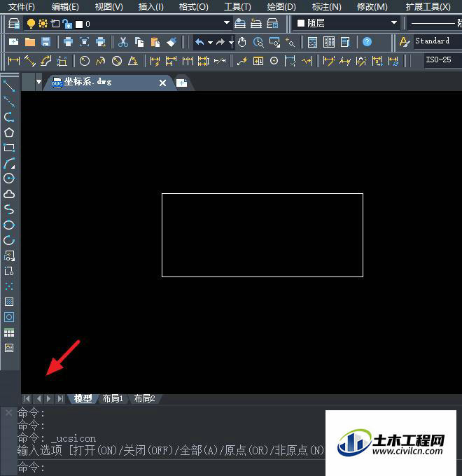The image size is (462, 476).
Task: Select the Revision Cloud tool
Action: click(9, 194)
